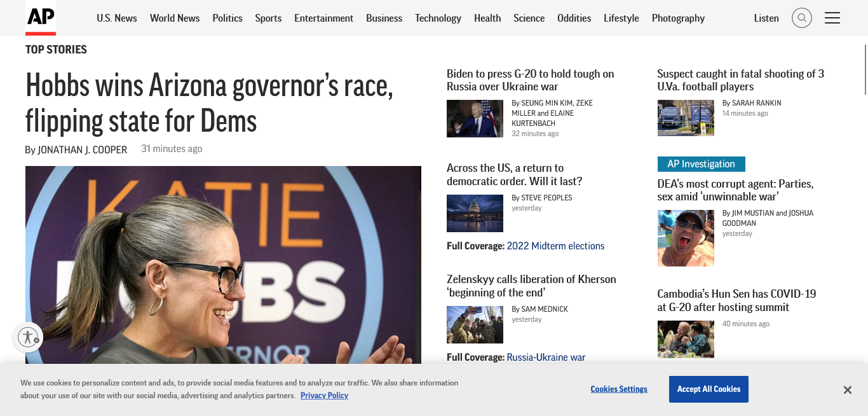Open Zelenskyy Kherson liberation headline
Screen dimensions: 868x416
tap(531, 286)
